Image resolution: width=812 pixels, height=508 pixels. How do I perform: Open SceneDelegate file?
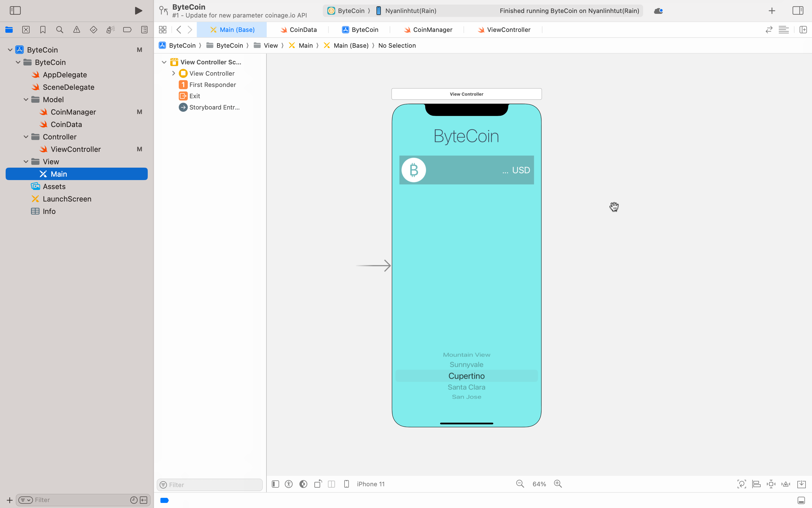point(69,87)
